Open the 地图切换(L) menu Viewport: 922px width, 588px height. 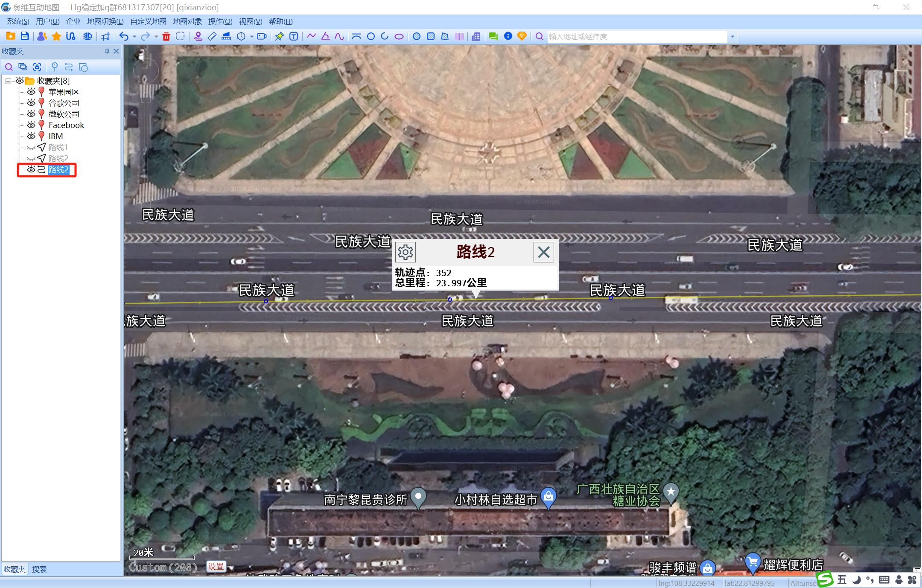105,21
